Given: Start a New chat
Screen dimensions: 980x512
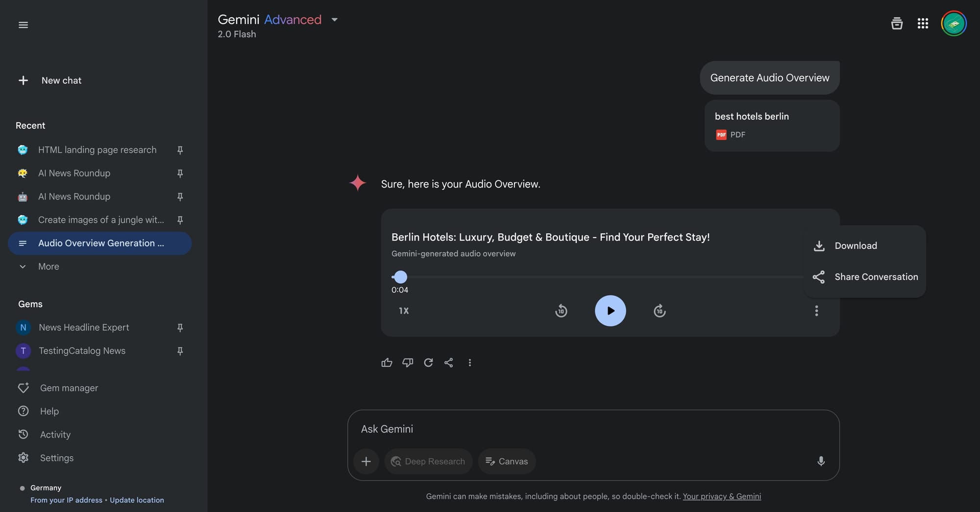Looking at the screenshot, I should 61,80.
